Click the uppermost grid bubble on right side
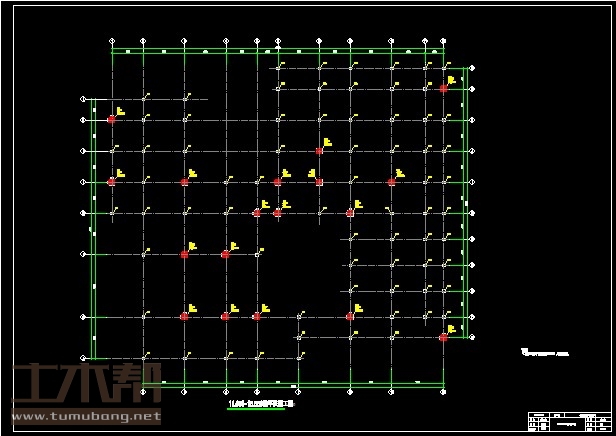The width and height of the screenshot is (616, 436). click(473, 68)
